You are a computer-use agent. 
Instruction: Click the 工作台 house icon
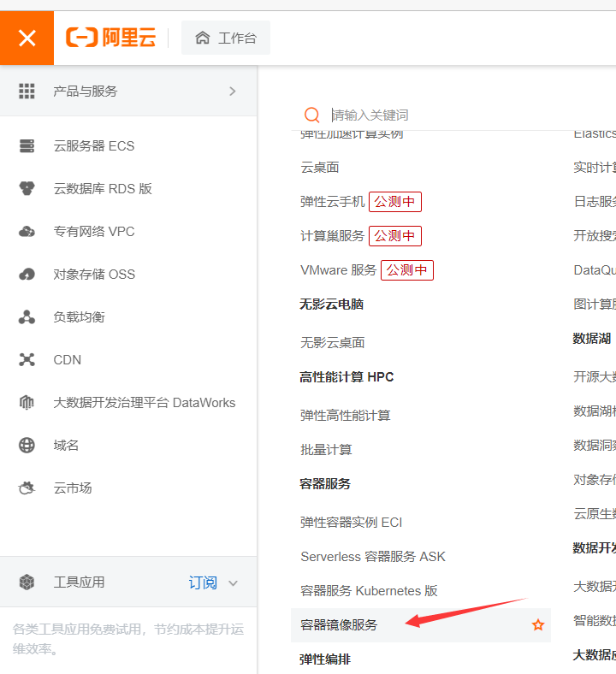[x=203, y=38]
